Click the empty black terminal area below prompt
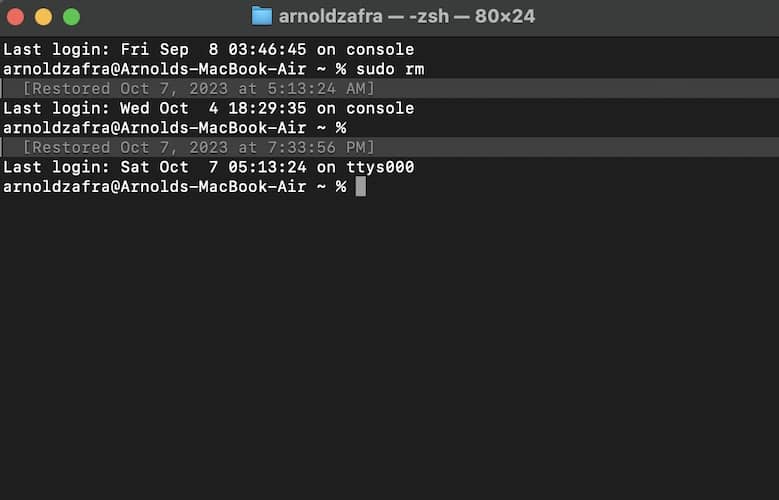Viewport: 779px width, 500px height. pyautogui.click(x=390, y=350)
